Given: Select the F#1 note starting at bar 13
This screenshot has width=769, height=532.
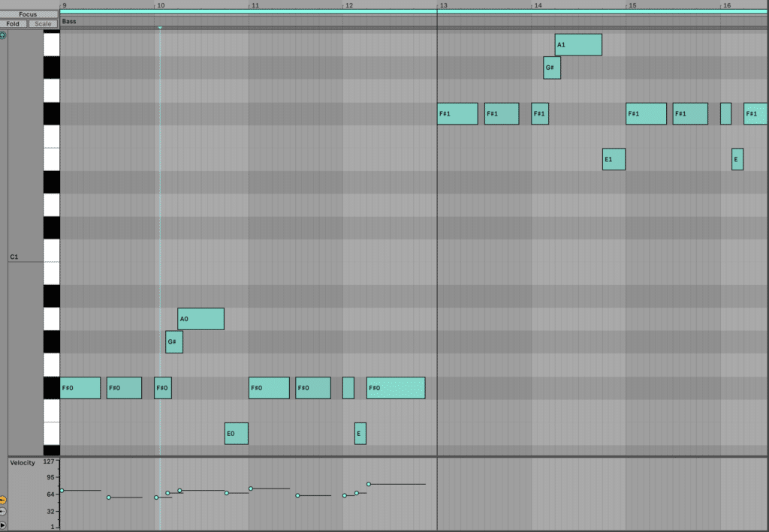Looking at the screenshot, I should pos(457,113).
